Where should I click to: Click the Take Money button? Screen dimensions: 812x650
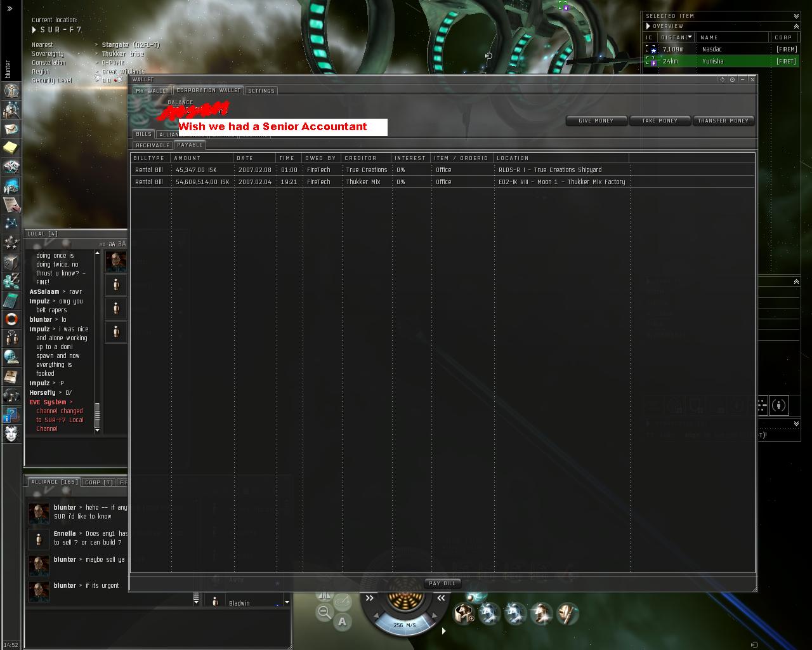660,121
